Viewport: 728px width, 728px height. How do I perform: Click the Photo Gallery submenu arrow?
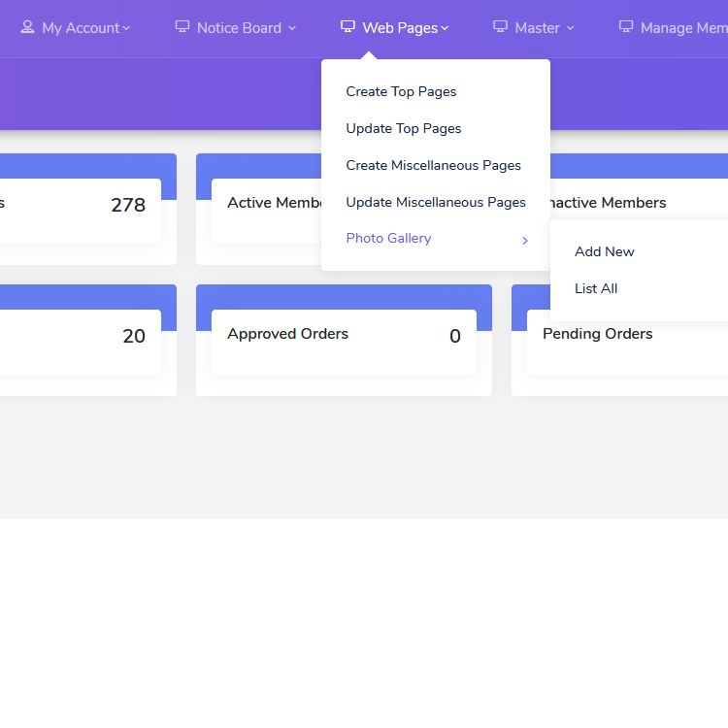pos(525,240)
